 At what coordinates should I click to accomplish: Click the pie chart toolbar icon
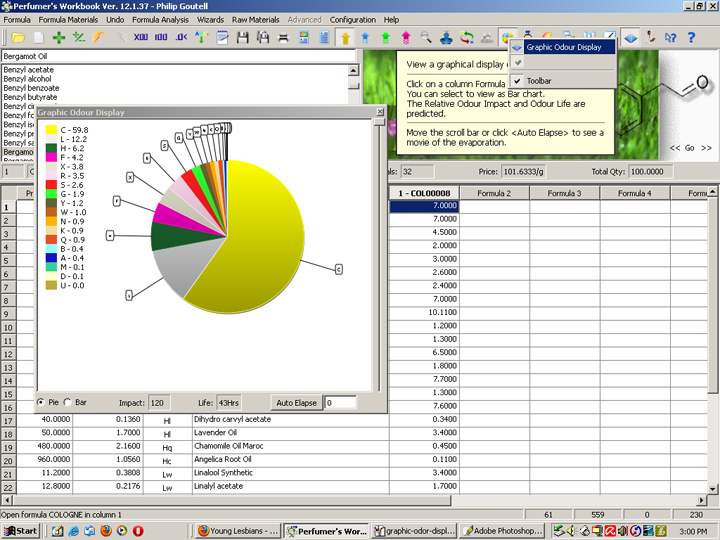[507, 37]
